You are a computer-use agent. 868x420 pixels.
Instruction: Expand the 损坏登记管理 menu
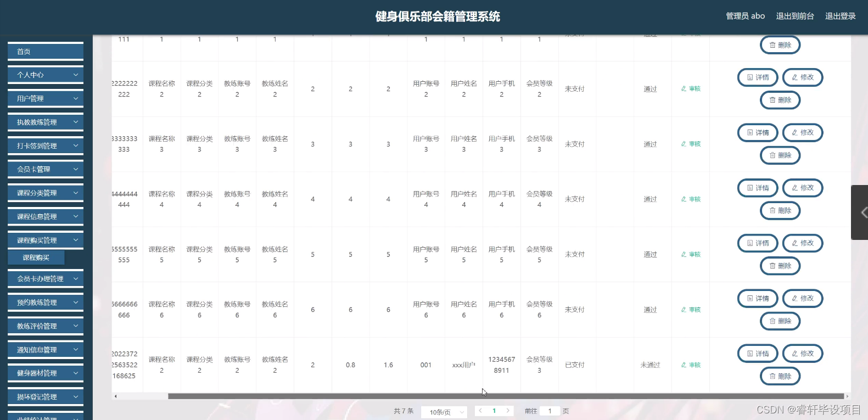[46, 397]
